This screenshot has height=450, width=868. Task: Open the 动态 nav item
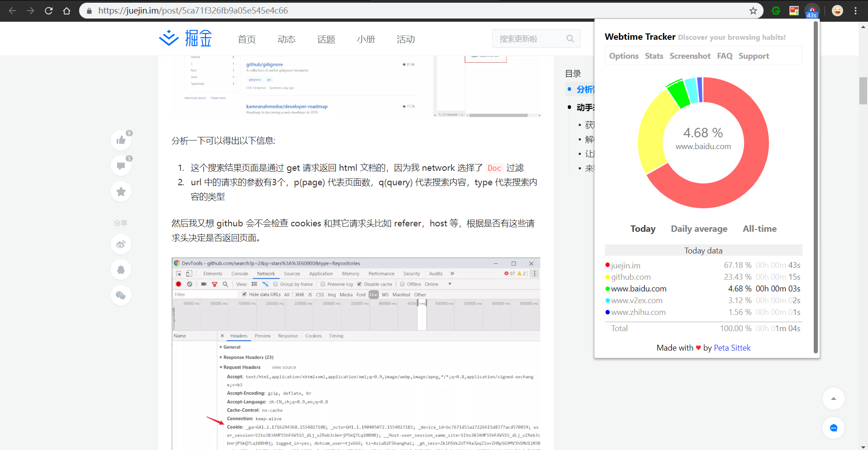click(287, 39)
